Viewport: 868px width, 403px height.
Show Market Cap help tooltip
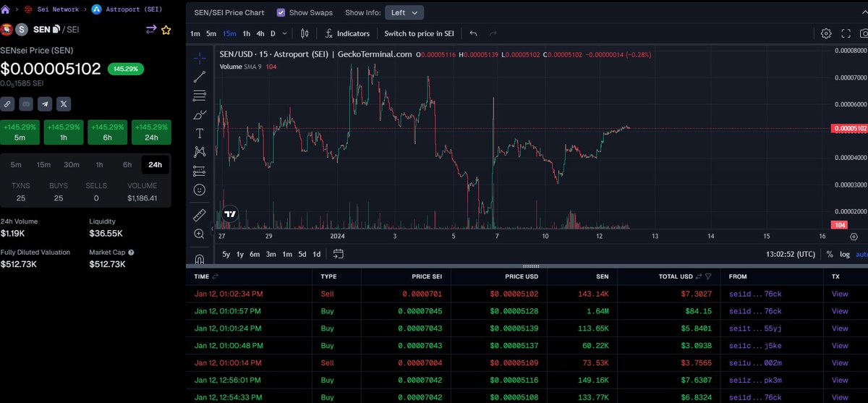131,253
